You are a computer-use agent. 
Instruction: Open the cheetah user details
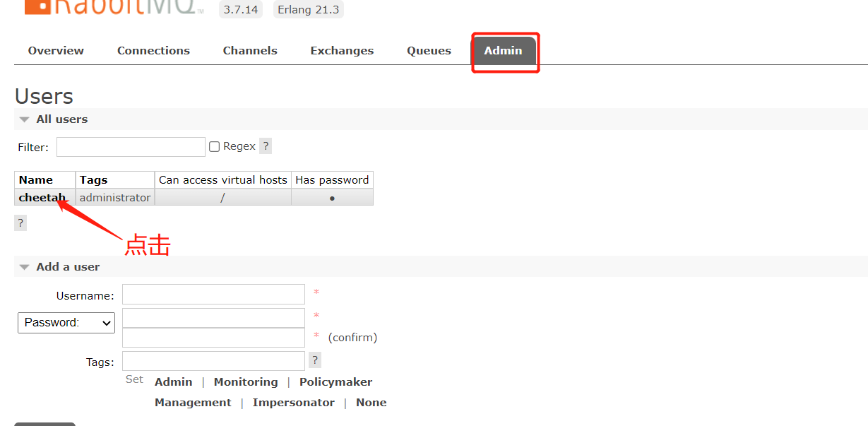(42, 198)
